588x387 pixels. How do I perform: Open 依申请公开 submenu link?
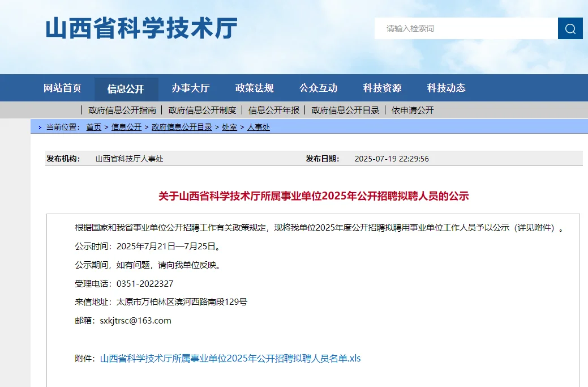pyautogui.click(x=413, y=110)
